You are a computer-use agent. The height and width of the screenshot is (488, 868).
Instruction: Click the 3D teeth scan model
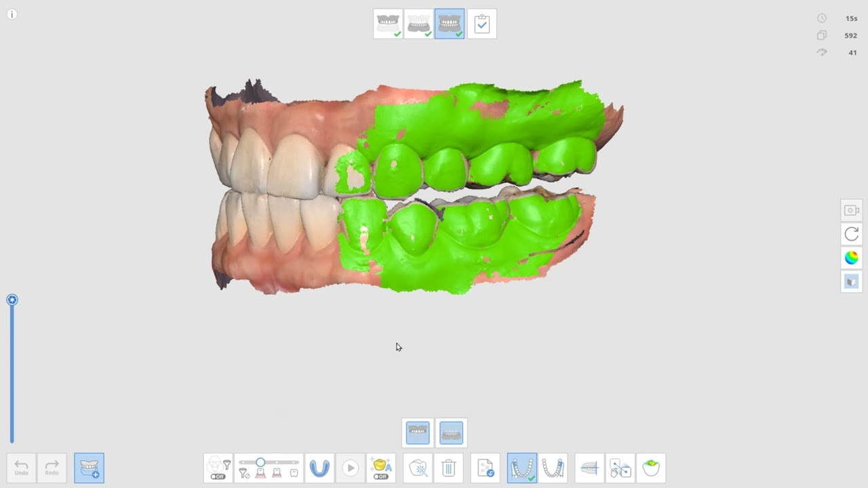(414, 186)
